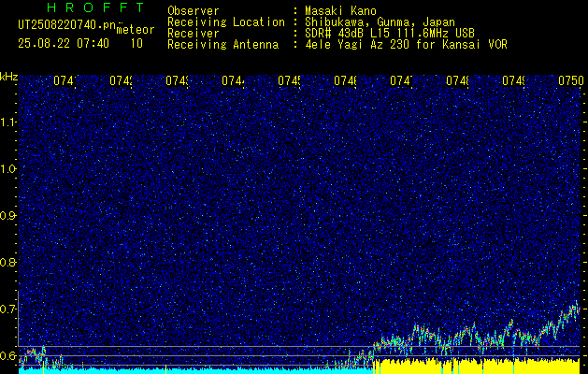Click the 0.6 kHz axis tick label

point(8,355)
